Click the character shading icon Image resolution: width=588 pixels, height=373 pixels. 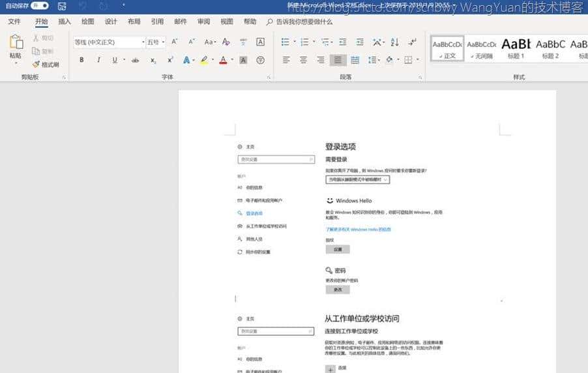[x=243, y=59]
